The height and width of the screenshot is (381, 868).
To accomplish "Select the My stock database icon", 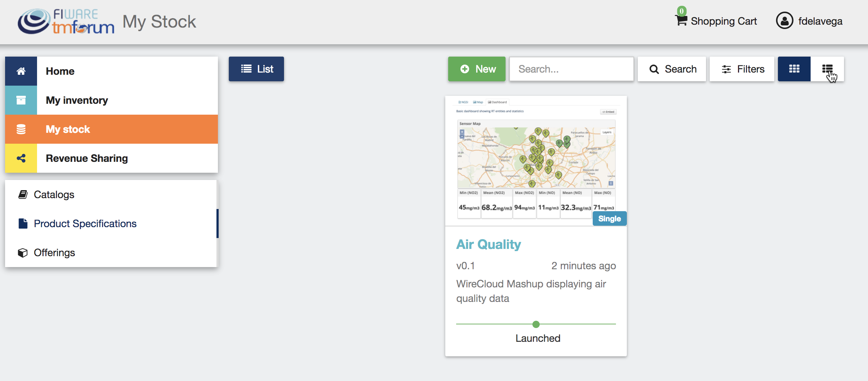I will pyautogui.click(x=21, y=129).
